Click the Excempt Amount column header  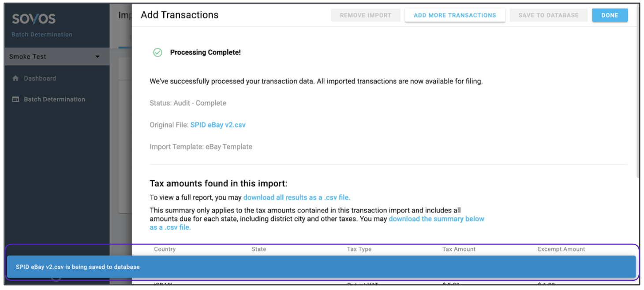coord(561,249)
